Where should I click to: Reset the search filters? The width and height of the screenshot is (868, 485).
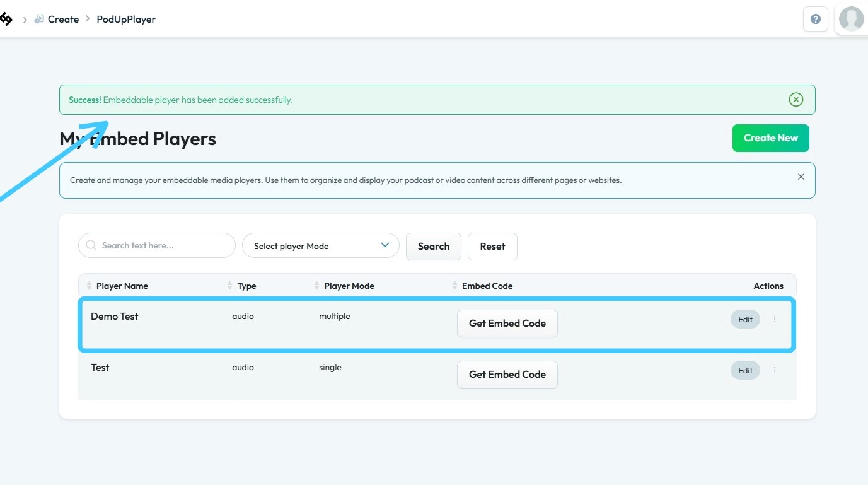tap(492, 247)
